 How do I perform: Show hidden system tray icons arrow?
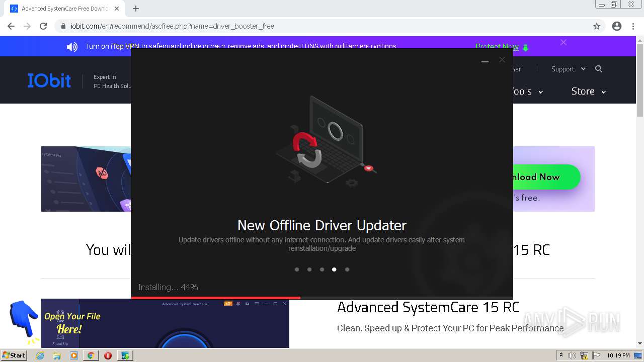561,355
